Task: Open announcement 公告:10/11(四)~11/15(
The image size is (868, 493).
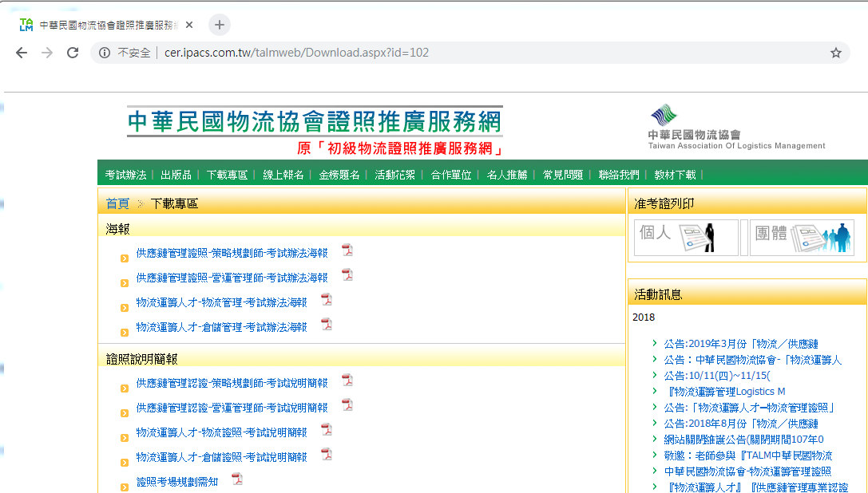Action: click(717, 376)
